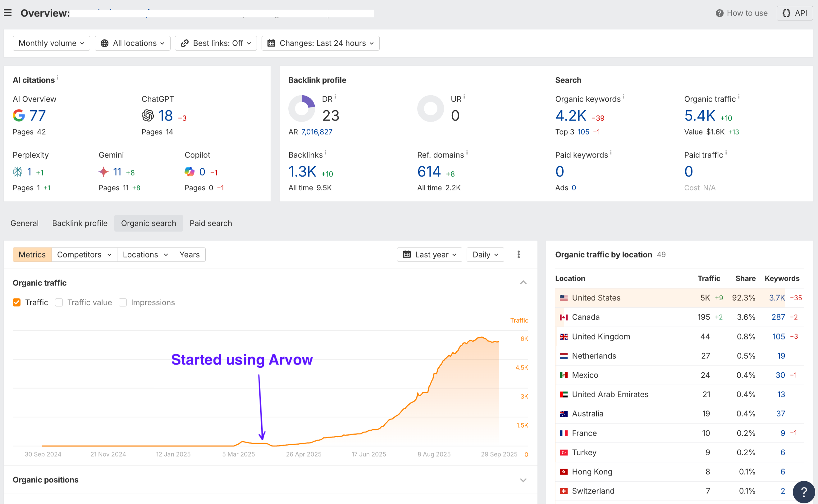Uncheck the Traffic checkbox
This screenshot has height=504, width=818.
(17, 302)
